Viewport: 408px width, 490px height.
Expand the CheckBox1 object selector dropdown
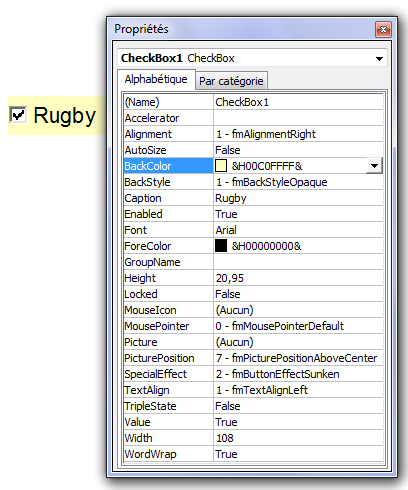tap(379, 59)
